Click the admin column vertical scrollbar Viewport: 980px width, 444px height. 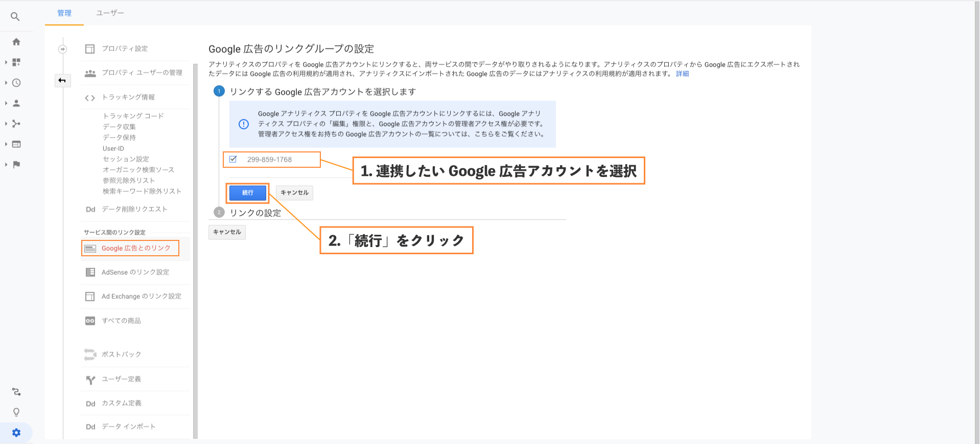coord(195,251)
